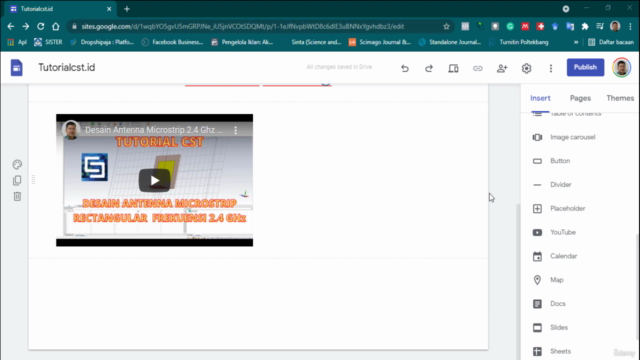640x360 pixels.
Task: Go forward in the browser
Action: (x=25, y=27)
